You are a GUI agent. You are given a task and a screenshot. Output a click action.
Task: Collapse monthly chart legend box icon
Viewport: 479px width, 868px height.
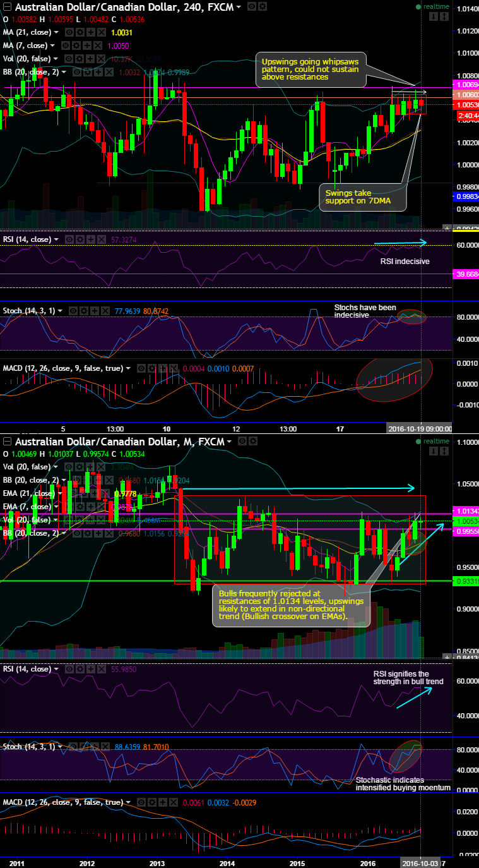(7, 442)
